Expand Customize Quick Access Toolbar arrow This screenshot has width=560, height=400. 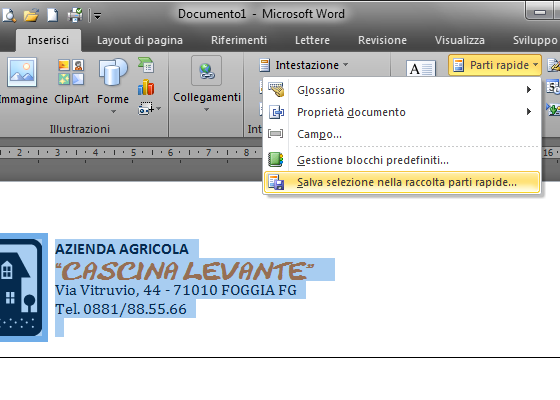click(x=97, y=16)
